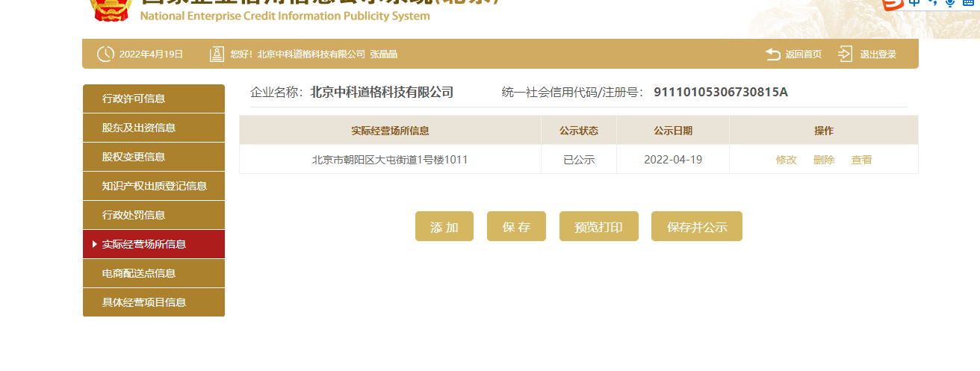Click the microphone icon in the IME toolbar

pyautogui.click(x=950, y=3)
